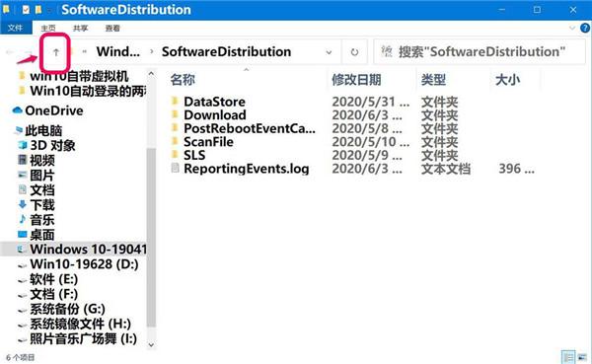This screenshot has width=592, height=364.
Task: Sort by the 名称 column header
Action: pyautogui.click(x=183, y=80)
